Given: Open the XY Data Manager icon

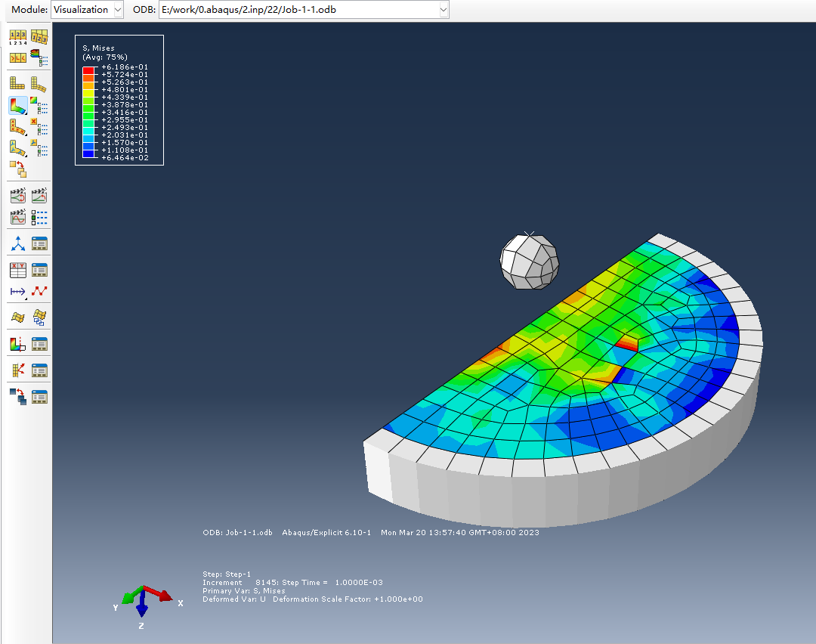Looking at the screenshot, I should coord(39,270).
